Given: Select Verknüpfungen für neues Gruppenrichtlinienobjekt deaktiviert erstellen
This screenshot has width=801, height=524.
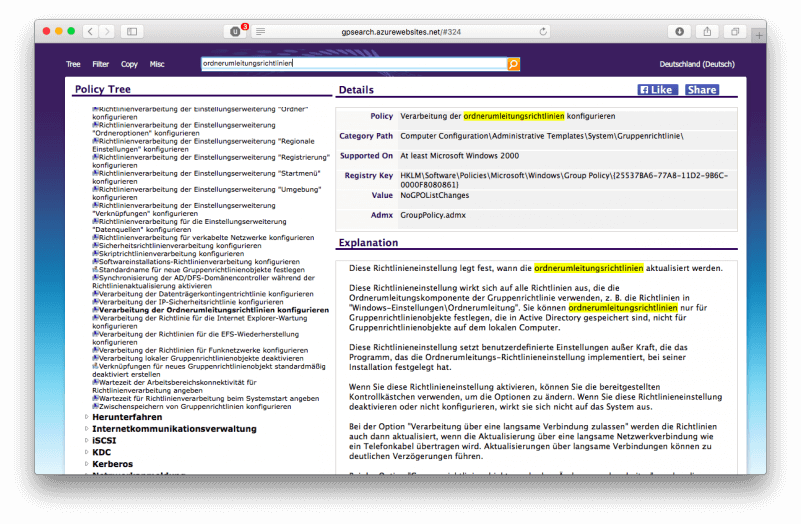Looking at the screenshot, I should tap(209, 370).
